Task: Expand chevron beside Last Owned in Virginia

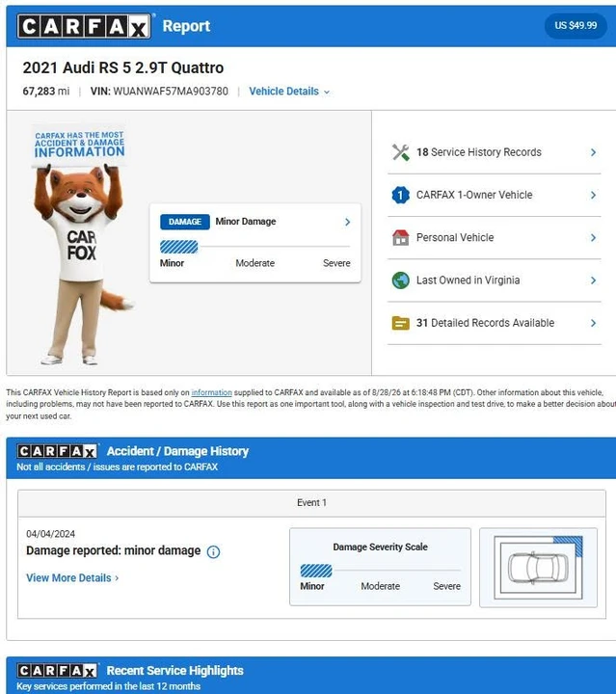Action: pos(593,280)
